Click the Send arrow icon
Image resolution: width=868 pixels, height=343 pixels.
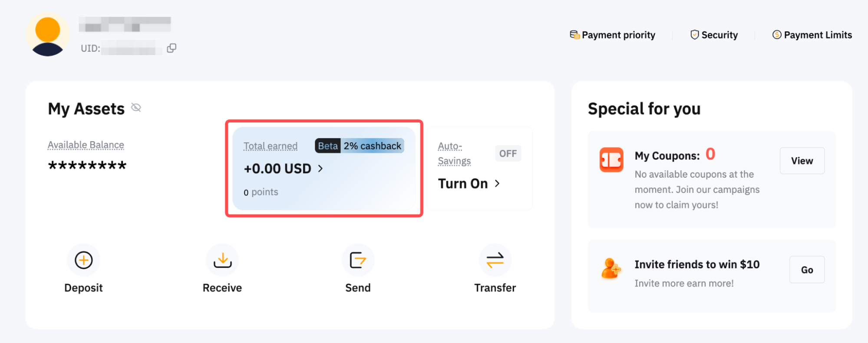(358, 261)
